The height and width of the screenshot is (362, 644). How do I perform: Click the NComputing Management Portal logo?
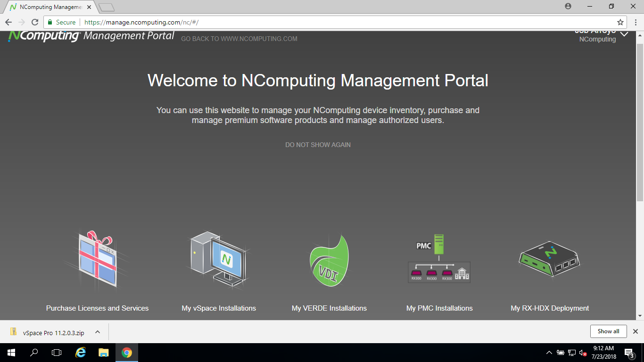91,36
